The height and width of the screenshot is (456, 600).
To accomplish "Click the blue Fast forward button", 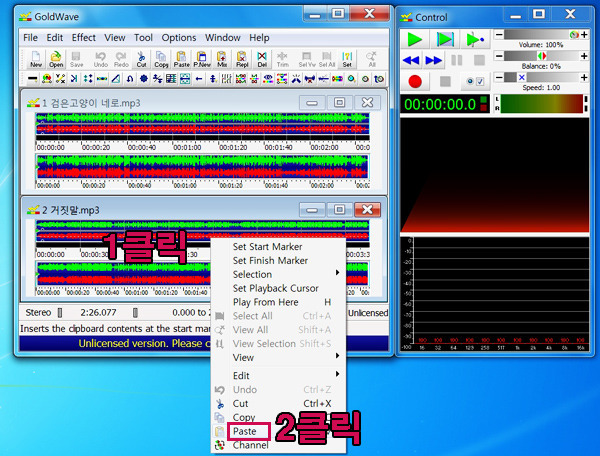I will [x=434, y=60].
